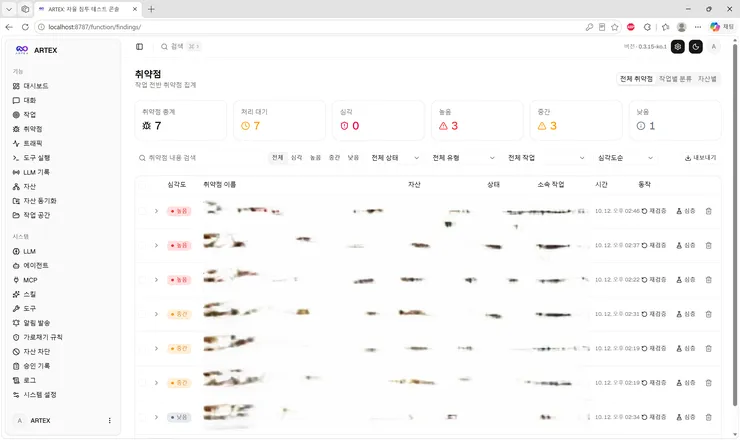
Task: Expand the finding row timed 02:46
Action: [x=156, y=211]
